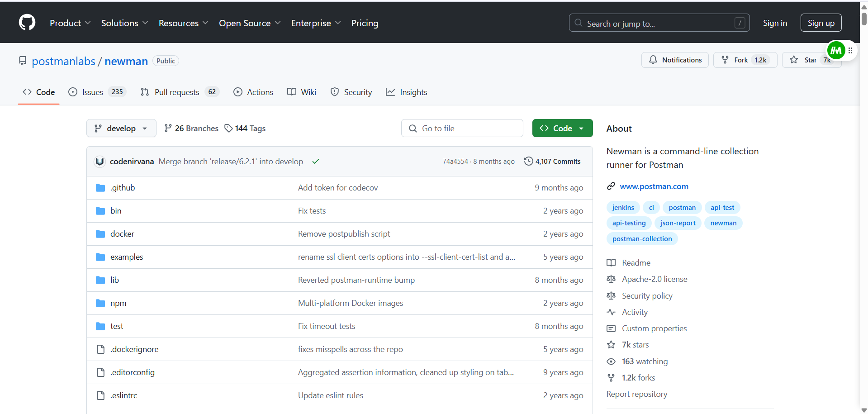Image resolution: width=868 pixels, height=414 pixels.
Task: Click the lib folder icon
Action: click(x=100, y=280)
